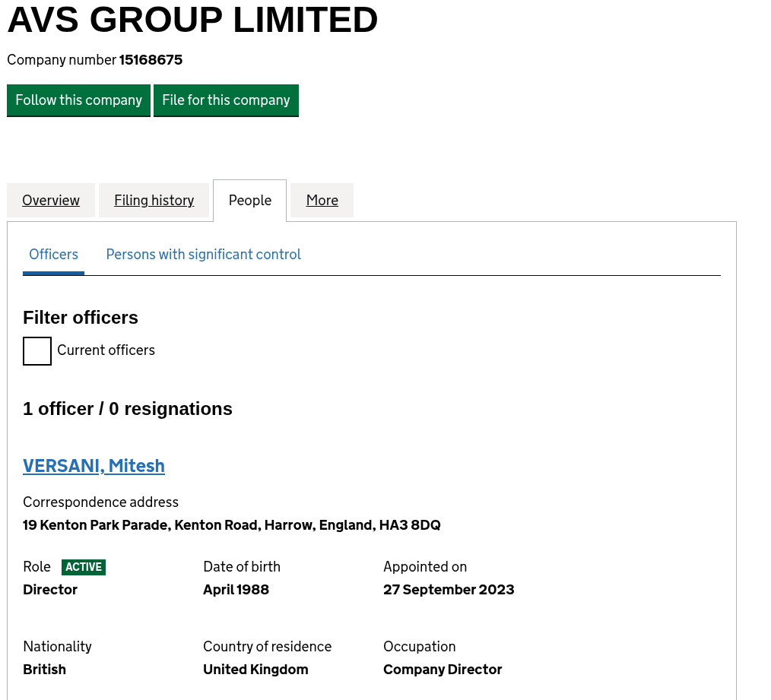The image size is (771, 700).
Task: Open the Overview tab
Action: pos(51,200)
